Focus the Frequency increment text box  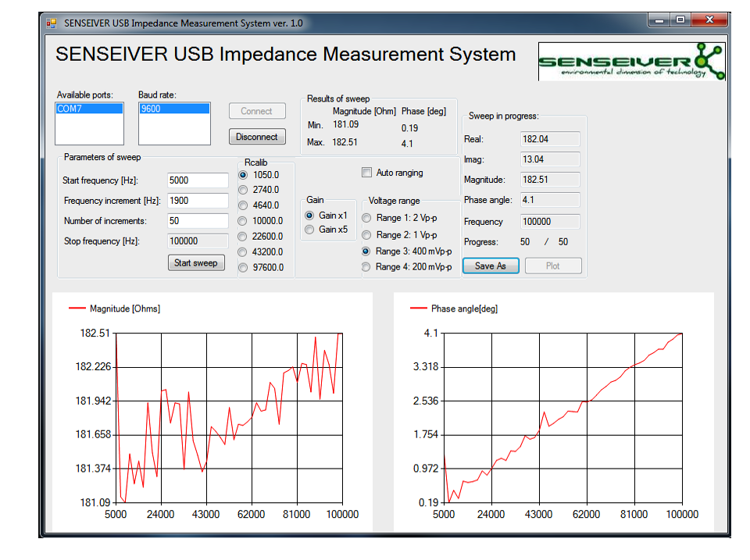(x=198, y=201)
